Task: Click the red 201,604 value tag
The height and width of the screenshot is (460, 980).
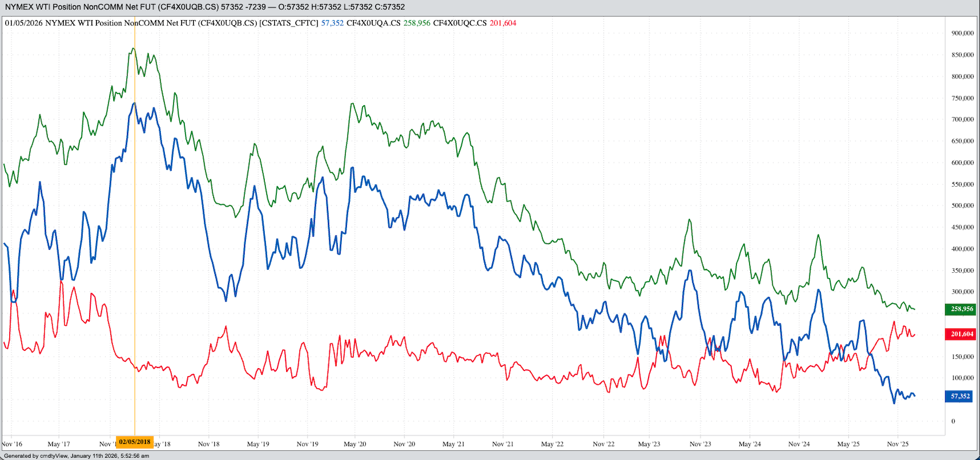Action: (962, 334)
